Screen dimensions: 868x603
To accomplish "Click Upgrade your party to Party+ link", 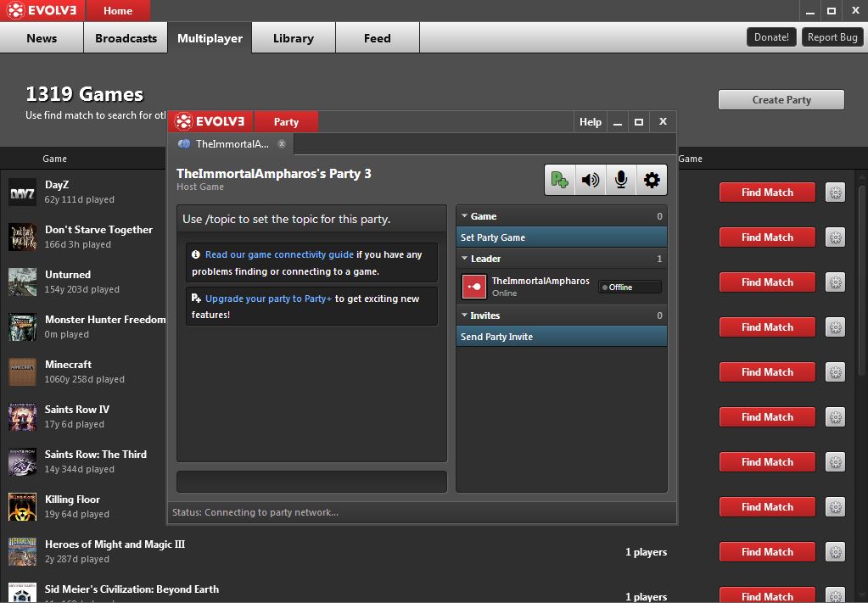I will coord(268,299).
